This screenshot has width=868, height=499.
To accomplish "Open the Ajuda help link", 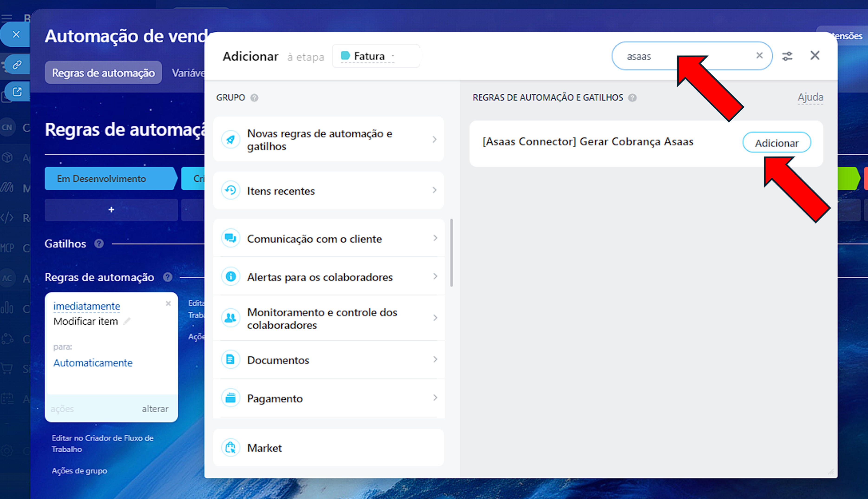I will [810, 97].
